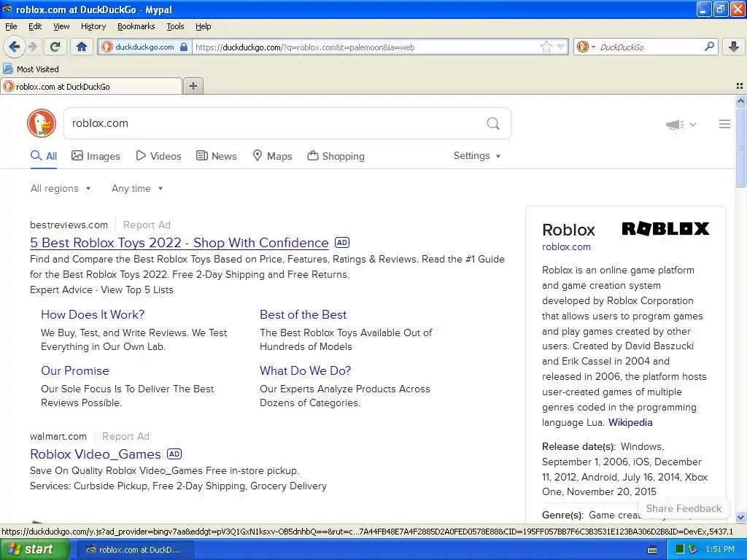
Task: Select the roblox.com at DuckDuckGo browser tab
Action: [x=90, y=86]
